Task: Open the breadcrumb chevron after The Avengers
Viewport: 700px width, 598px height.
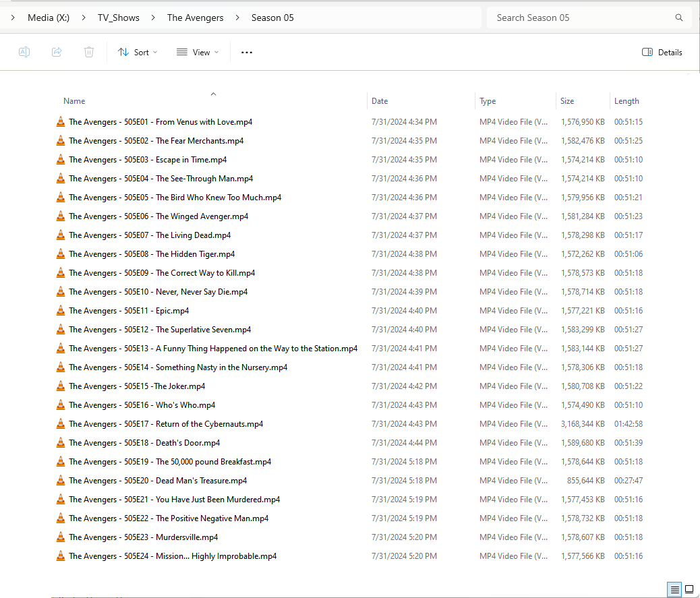Action: click(237, 18)
